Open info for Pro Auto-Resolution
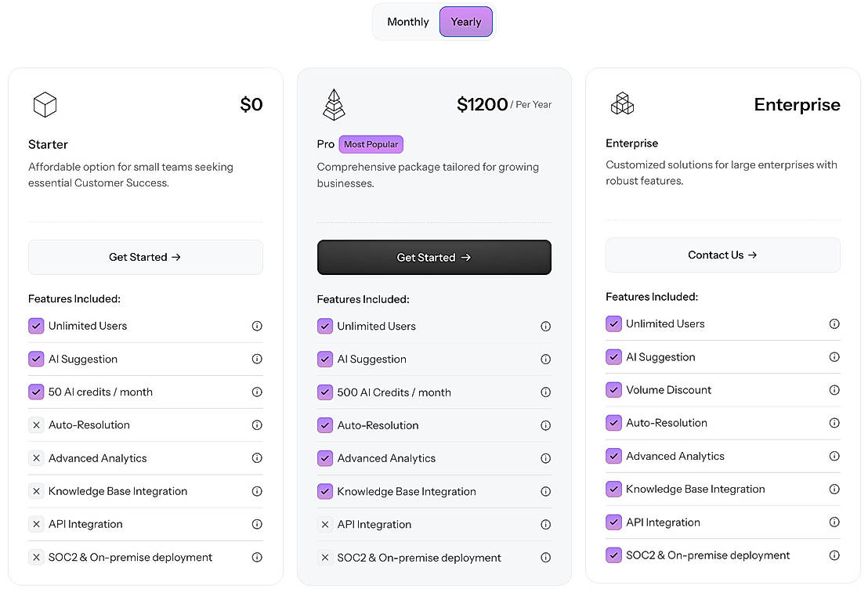This screenshot has height=589, width=868. point(546,426)
